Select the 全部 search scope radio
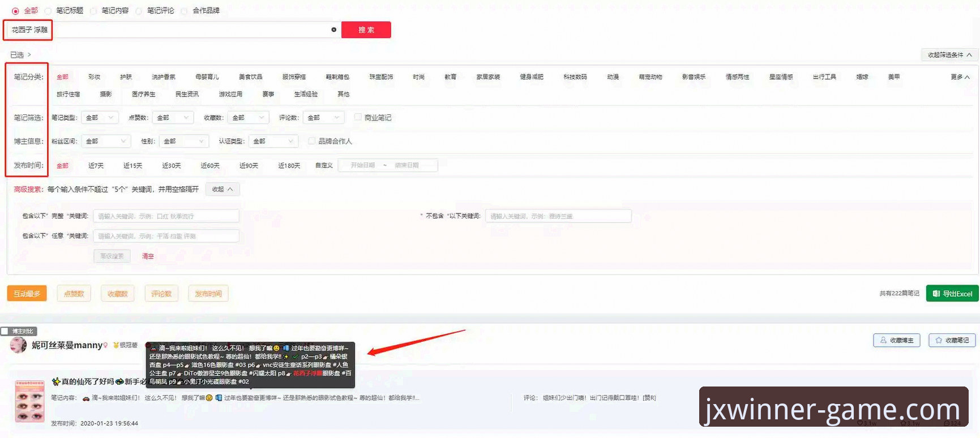The width and height of the screenshot is (980, 438). [15, 11]
